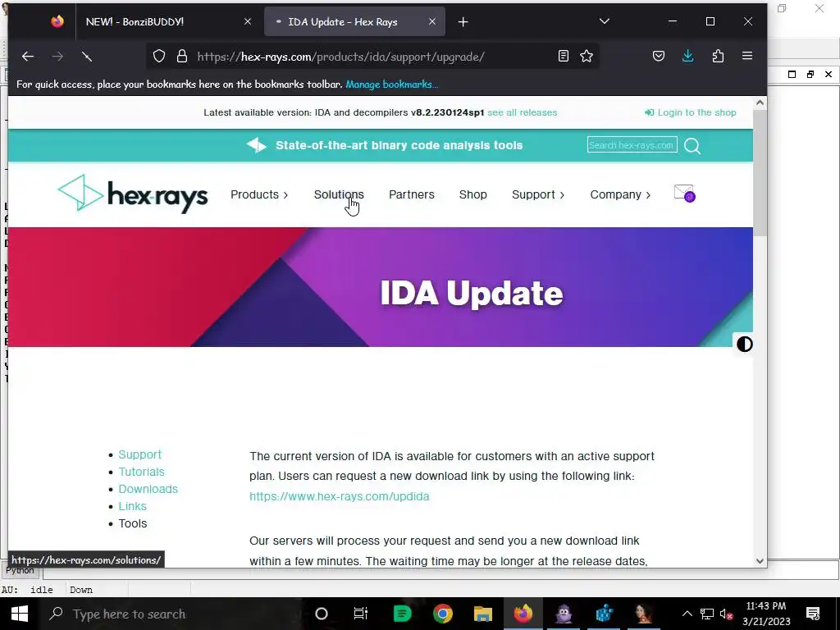Click the IDA command input line

(441, 572)
